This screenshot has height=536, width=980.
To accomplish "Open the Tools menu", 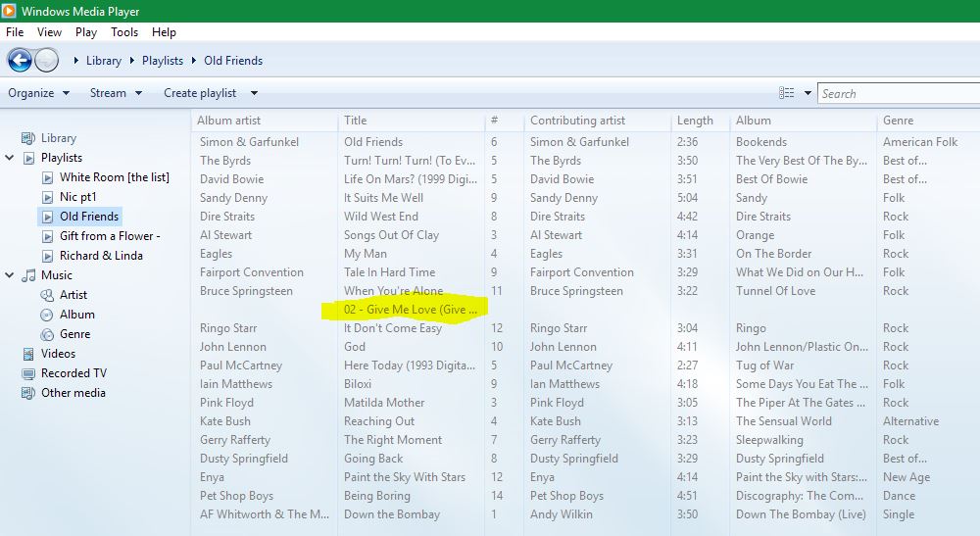I will coord(124,32).
